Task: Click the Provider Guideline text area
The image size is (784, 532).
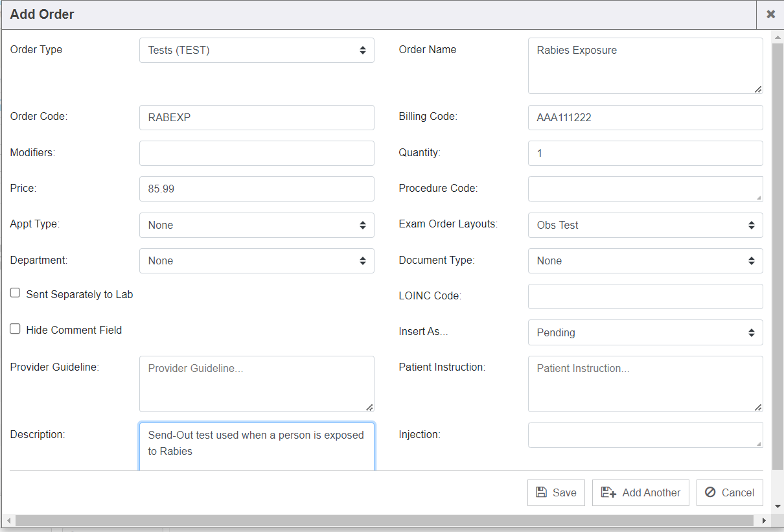Action: [x=257, y=384]
